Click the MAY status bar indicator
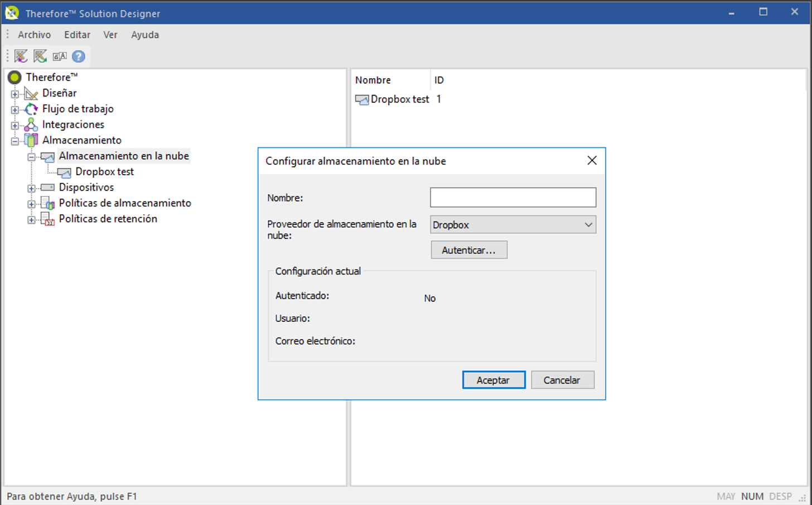Screen dimensions: 812x505 [726, 496]
